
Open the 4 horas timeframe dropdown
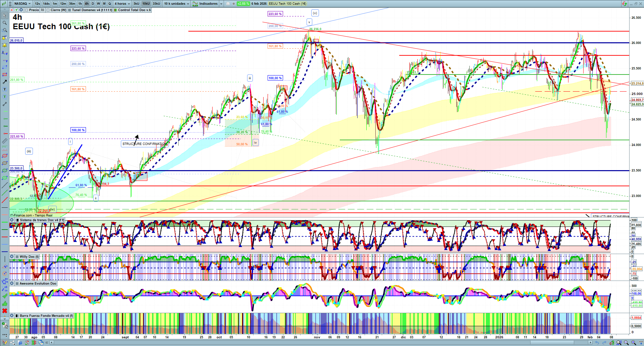[x=122, y=4]
